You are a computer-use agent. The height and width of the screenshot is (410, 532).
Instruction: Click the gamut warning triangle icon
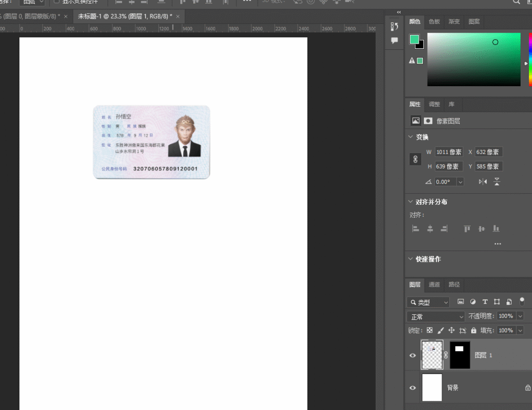point(411,61)
